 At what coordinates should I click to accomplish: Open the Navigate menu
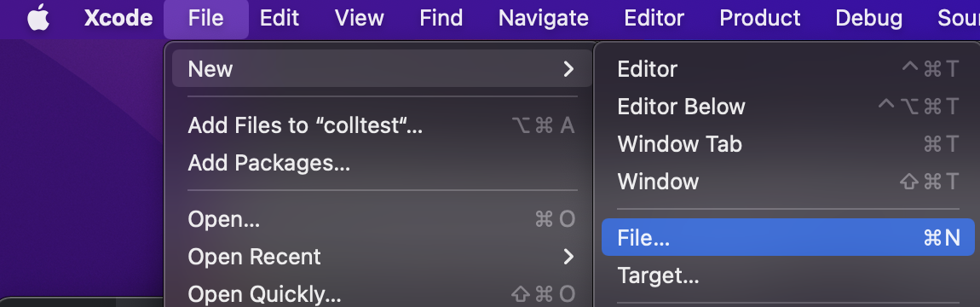click(x=543, y=18)
